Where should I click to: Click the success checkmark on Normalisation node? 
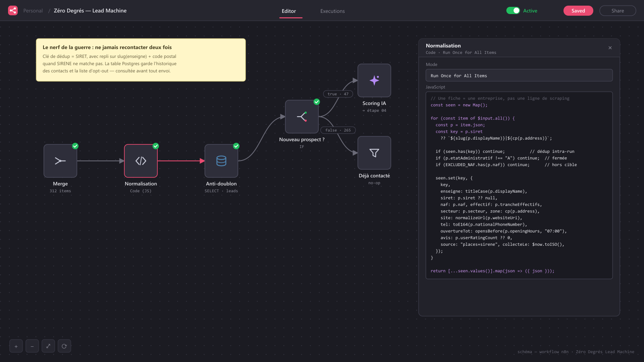click(x=156, y=146)
